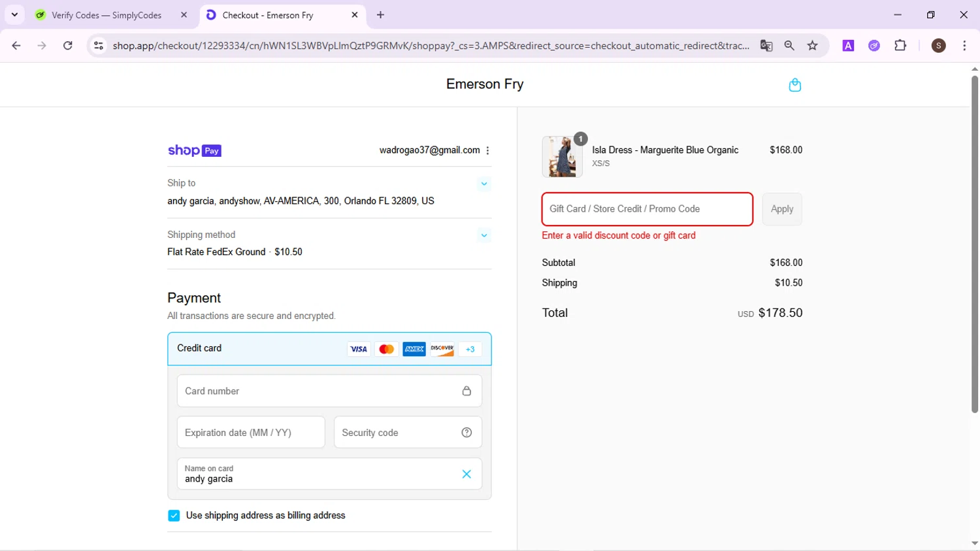This screenshot has height=551, width=980.
Task: Click the Shipping $10.50 value in summary
Action: click(789, 283)
